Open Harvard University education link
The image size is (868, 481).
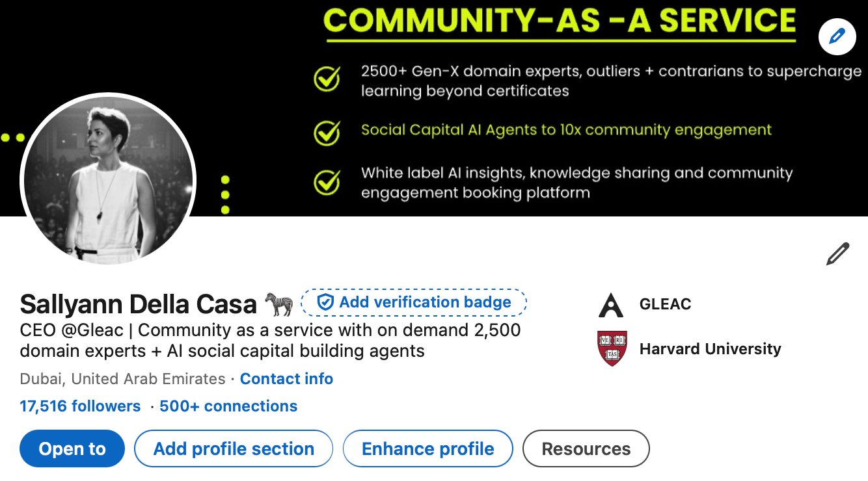pyautogui.click(x=710, y=349)
